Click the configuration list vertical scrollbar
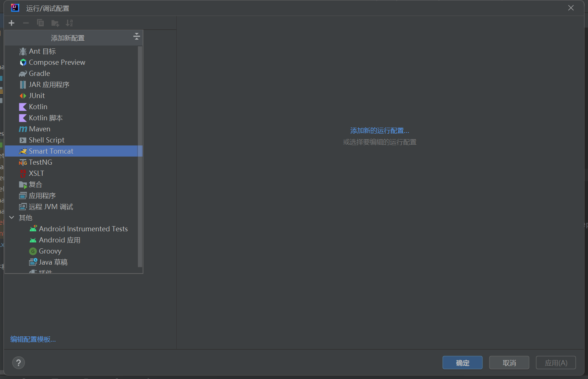Screen dimensions: 588x379 [x=140, y=156]
